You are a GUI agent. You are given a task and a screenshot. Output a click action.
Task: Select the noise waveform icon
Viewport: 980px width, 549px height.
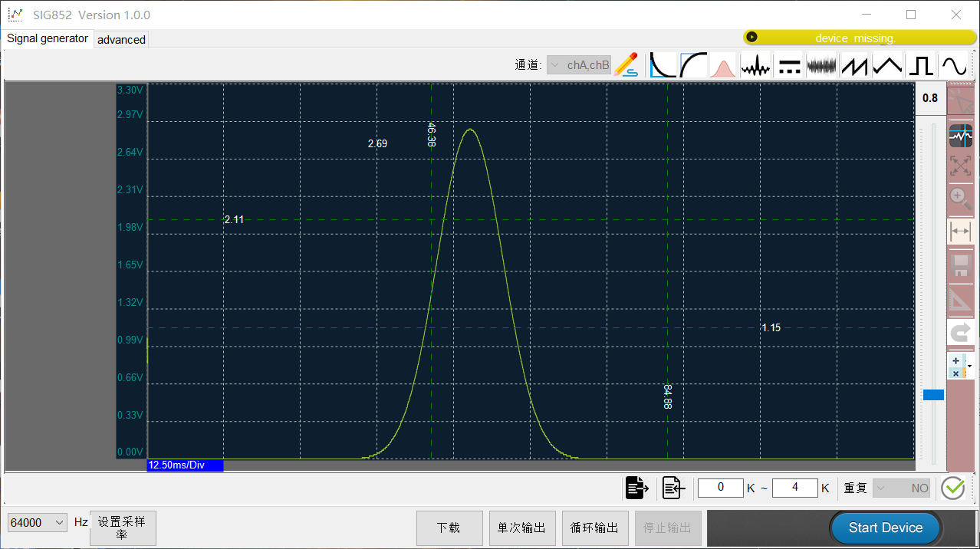pyautogui.click(x=821, y=65)
